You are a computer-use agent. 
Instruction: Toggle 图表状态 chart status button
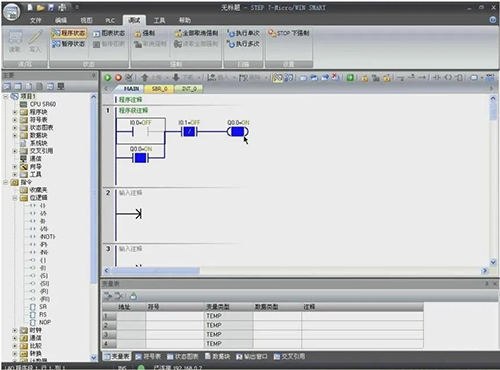(x=109, y=33)
